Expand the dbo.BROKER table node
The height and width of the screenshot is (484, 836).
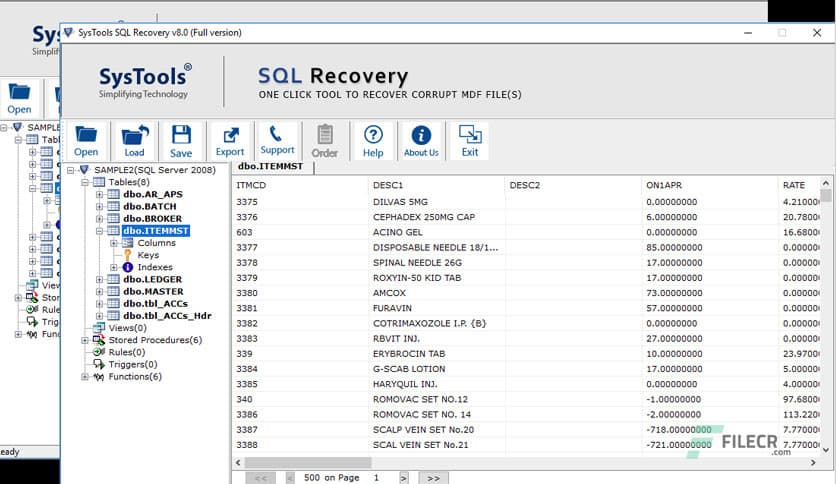[100, 219]
